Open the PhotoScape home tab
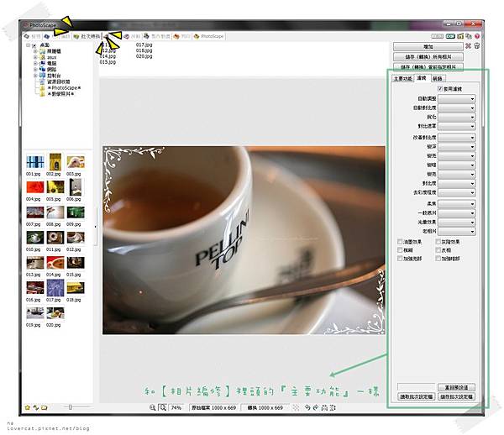This screenshot has width=504, height=435. point(208,36)
